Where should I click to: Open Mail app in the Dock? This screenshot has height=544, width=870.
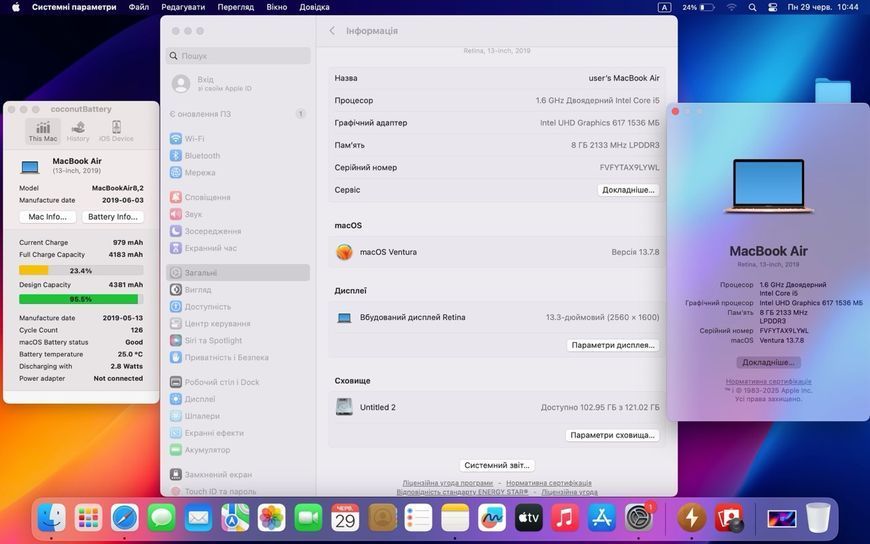[198, 517]
